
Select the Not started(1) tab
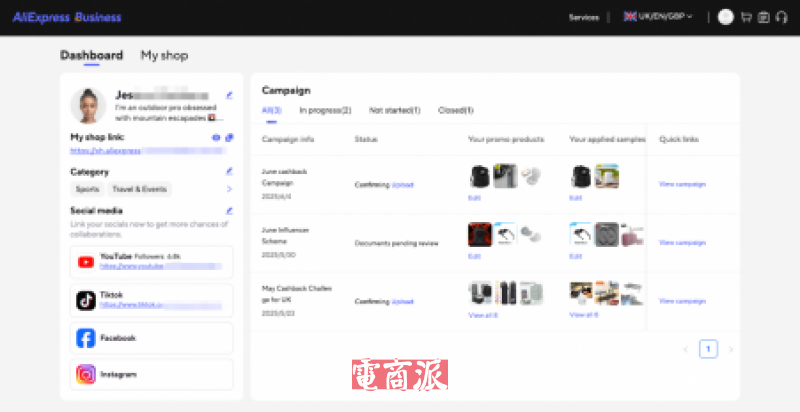394,110
